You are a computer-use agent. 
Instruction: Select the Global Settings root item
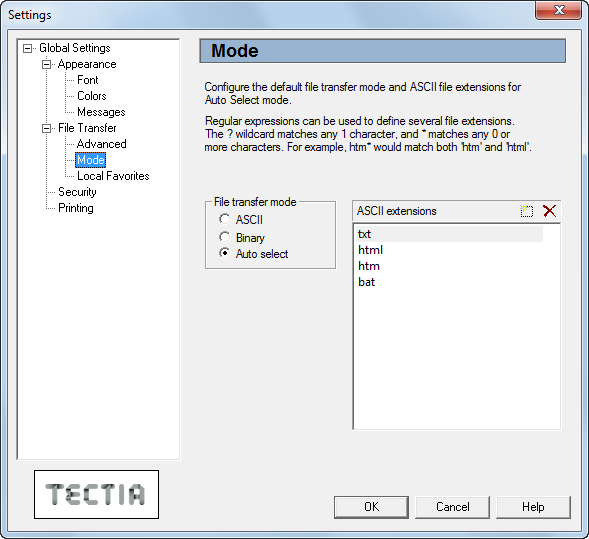[x=75, y=48]
